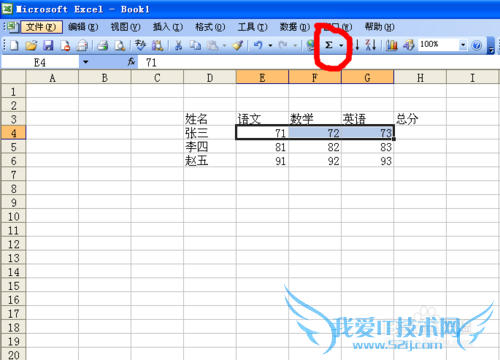
Task: Cut selection with scissors icon
Action: [179, 45]
